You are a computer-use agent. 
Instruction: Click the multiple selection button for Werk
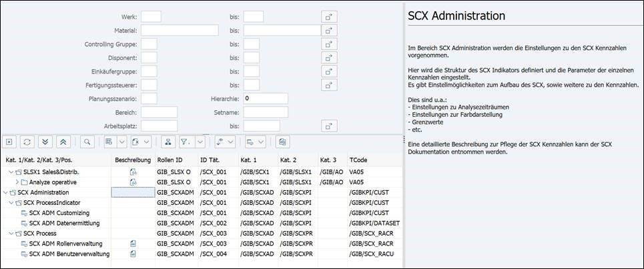coord(330,17)
